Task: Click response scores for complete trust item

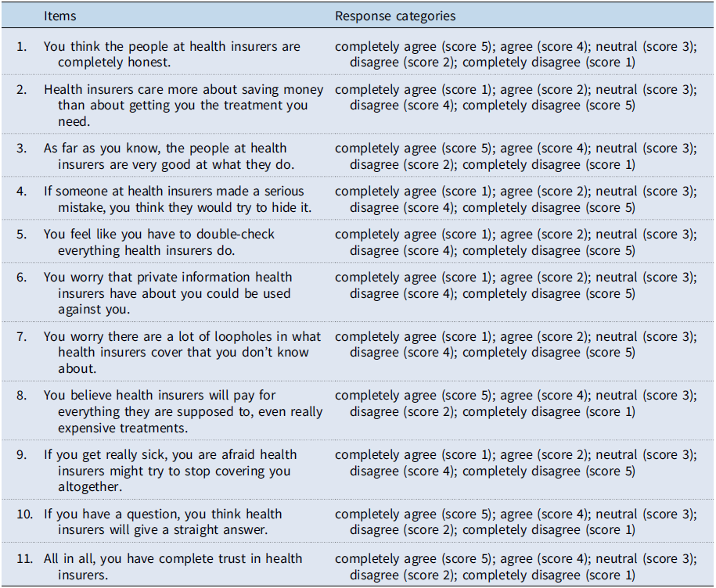Action: (x=515, y=565)
